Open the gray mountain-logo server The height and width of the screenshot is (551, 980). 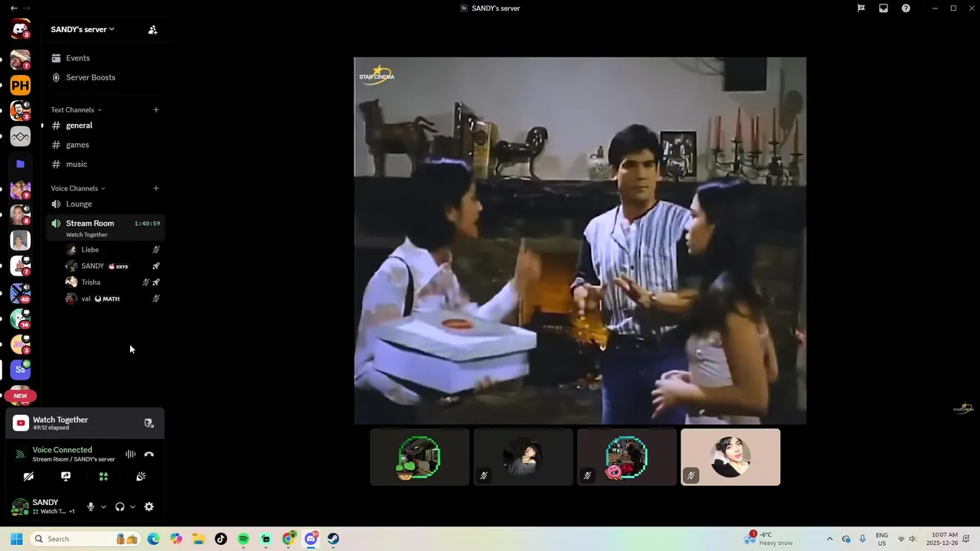[x=20, y=137]
